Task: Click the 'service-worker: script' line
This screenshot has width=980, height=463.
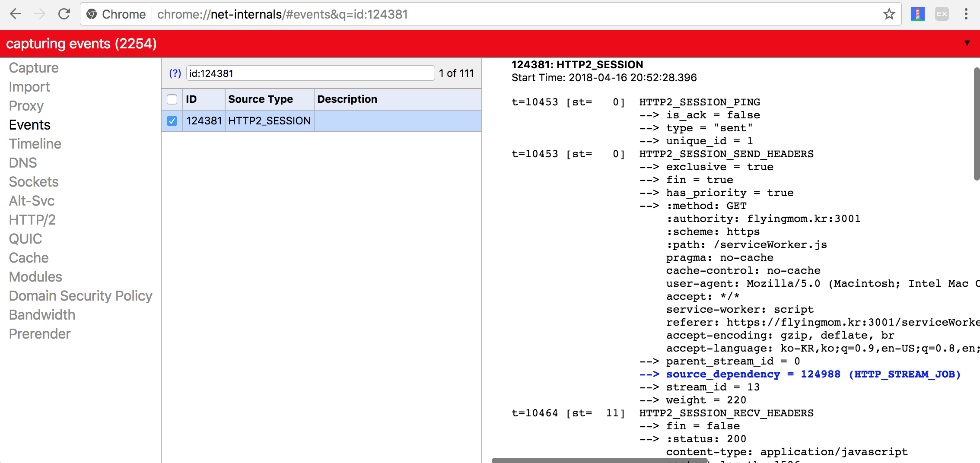Action: click(x=740, y=310)
